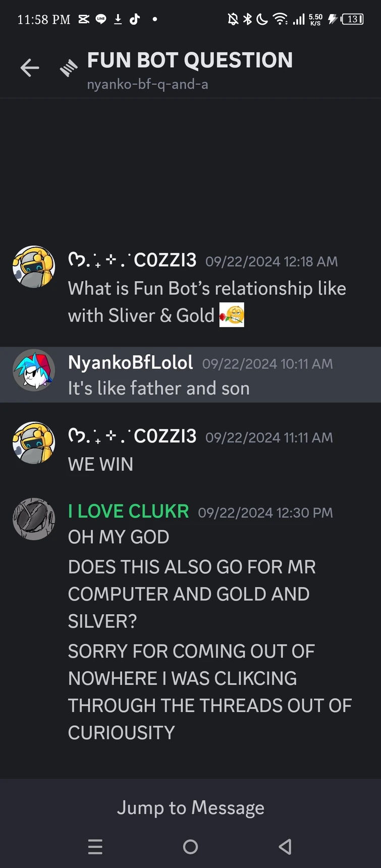Tap the FUN BOT QUESTION thread title
This screenshot has width=381, height=868.
coord(190,60)
